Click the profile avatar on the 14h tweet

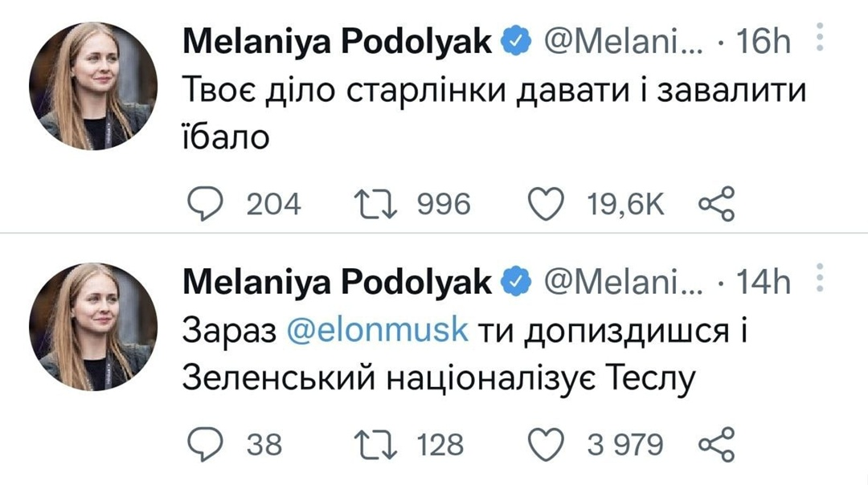(93, 326)
